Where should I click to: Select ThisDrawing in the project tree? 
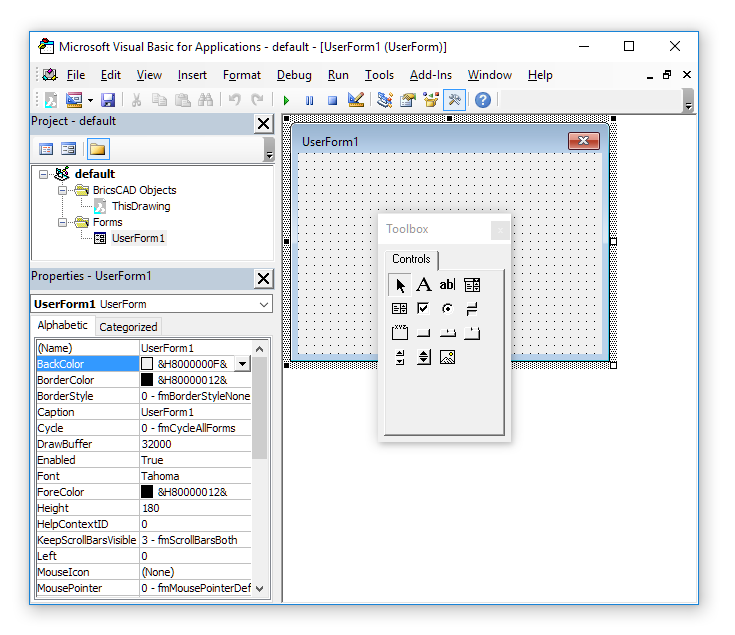pos(141,206)
